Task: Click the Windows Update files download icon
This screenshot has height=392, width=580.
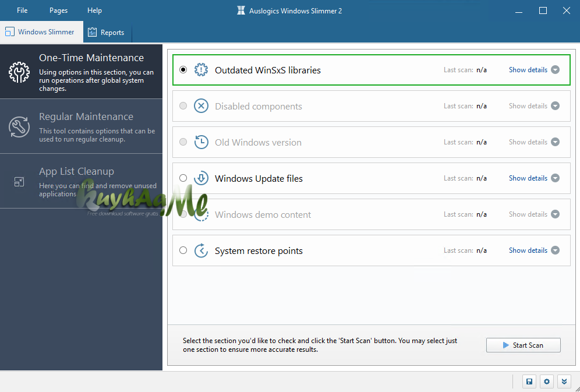Action: [x=201, y=178]
